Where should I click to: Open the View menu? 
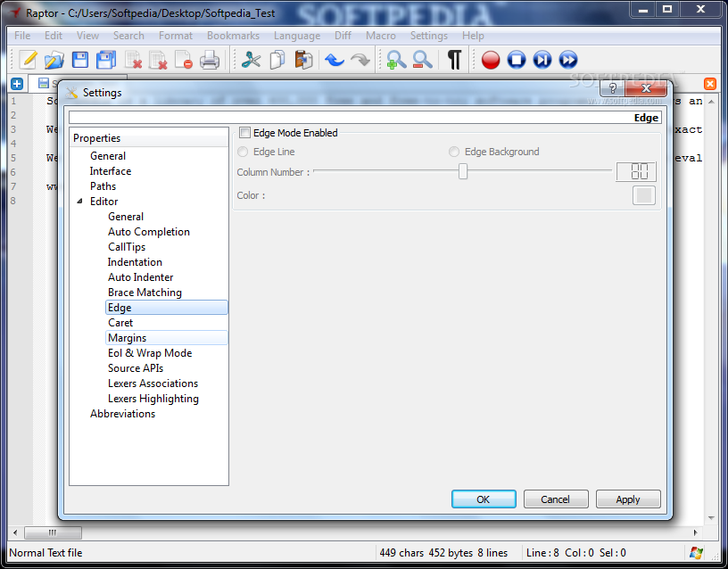[87, 36]
